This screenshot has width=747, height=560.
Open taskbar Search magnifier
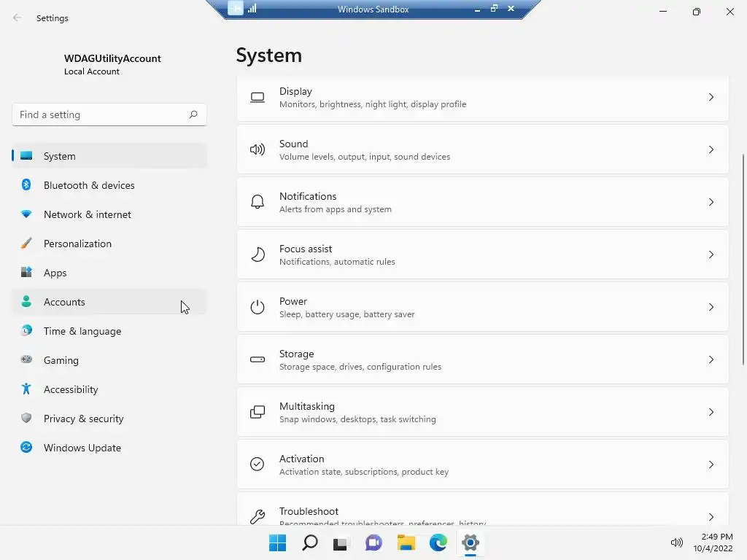tap(309, 542)
